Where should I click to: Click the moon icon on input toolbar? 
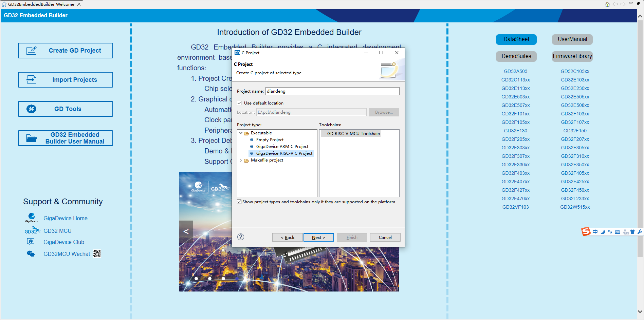coord(603,232)
